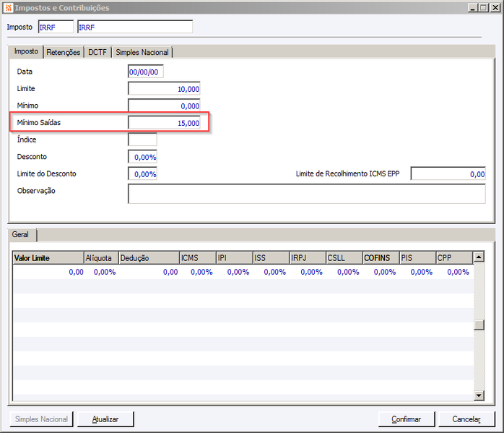The width and height of the screenshot is (504, 433).
Task: Click the grid scrollbar up arrow
Action: 479,257
